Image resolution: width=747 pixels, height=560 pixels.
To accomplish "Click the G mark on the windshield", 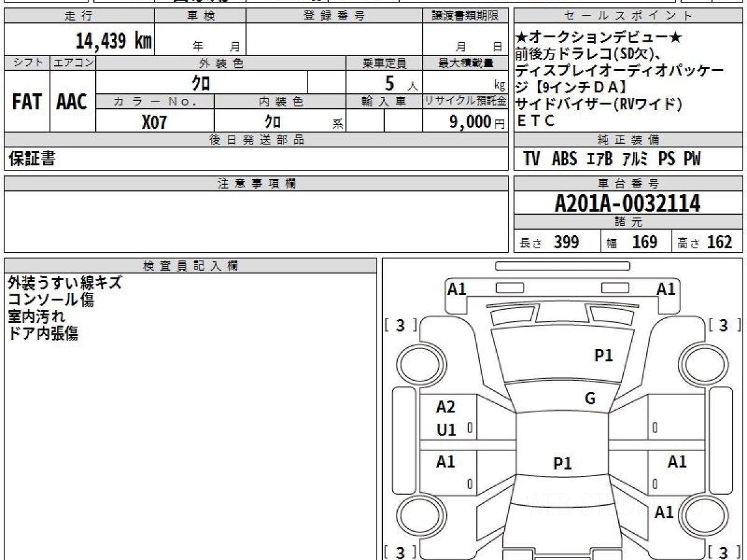I will (590, 399).
